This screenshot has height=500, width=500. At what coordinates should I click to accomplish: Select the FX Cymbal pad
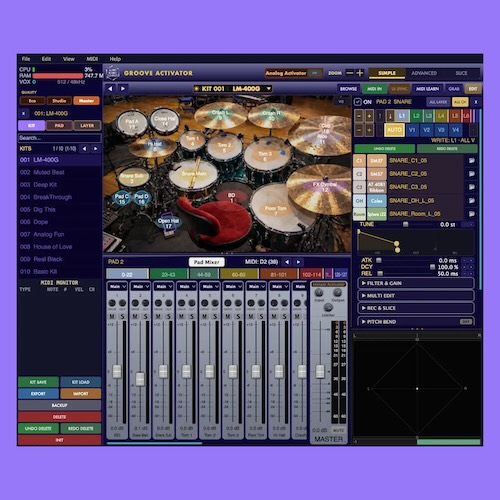tap(324, 187)
